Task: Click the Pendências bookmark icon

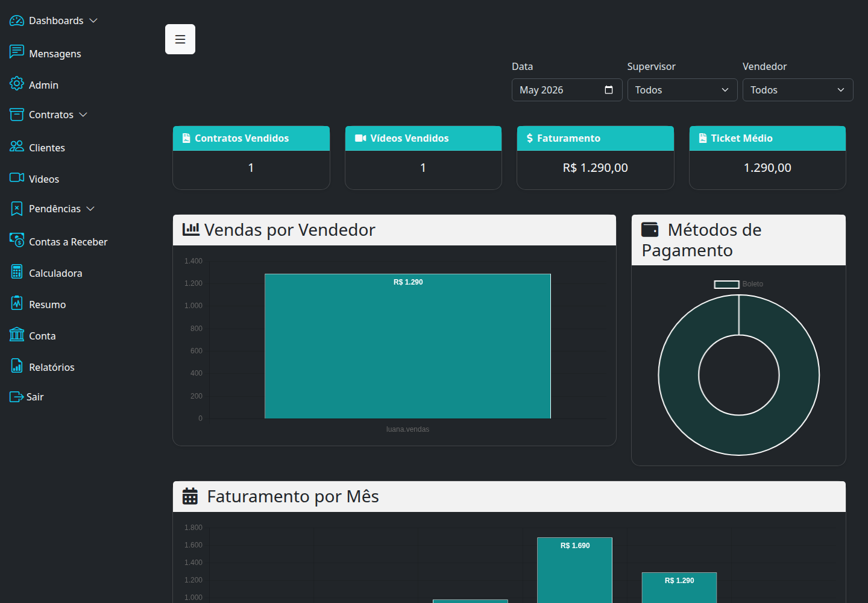Action: coord(17,209)
